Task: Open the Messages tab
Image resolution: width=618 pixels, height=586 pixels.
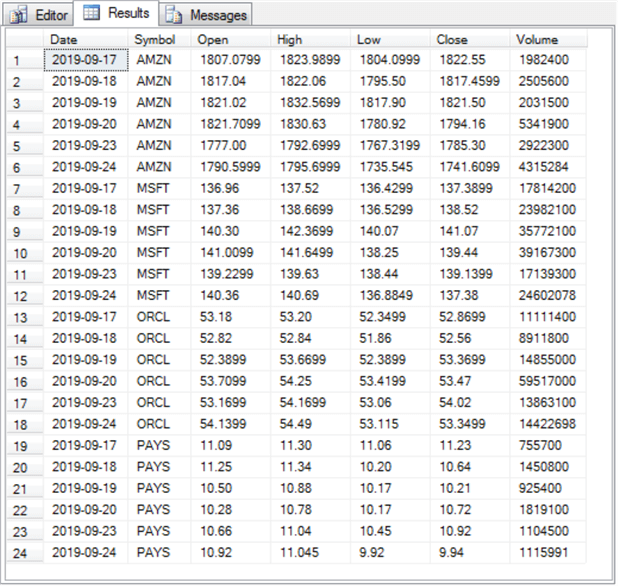Action: 206,15
